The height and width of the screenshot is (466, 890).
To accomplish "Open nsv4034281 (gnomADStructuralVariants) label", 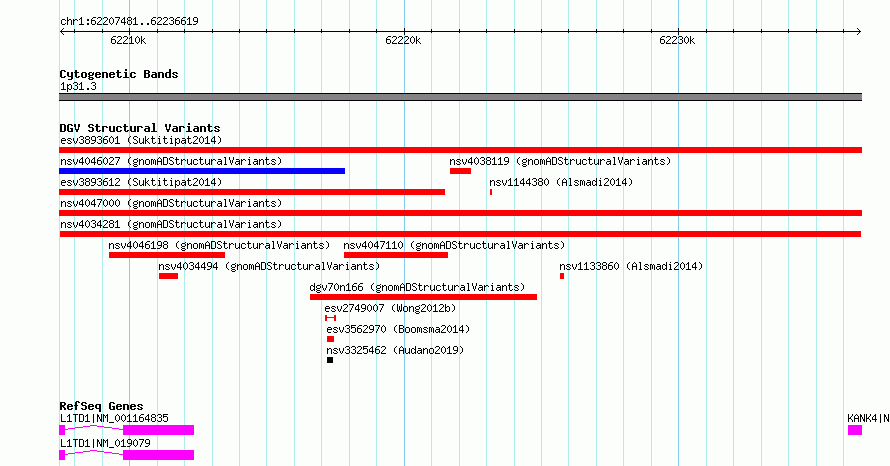I will coord(171,224).
